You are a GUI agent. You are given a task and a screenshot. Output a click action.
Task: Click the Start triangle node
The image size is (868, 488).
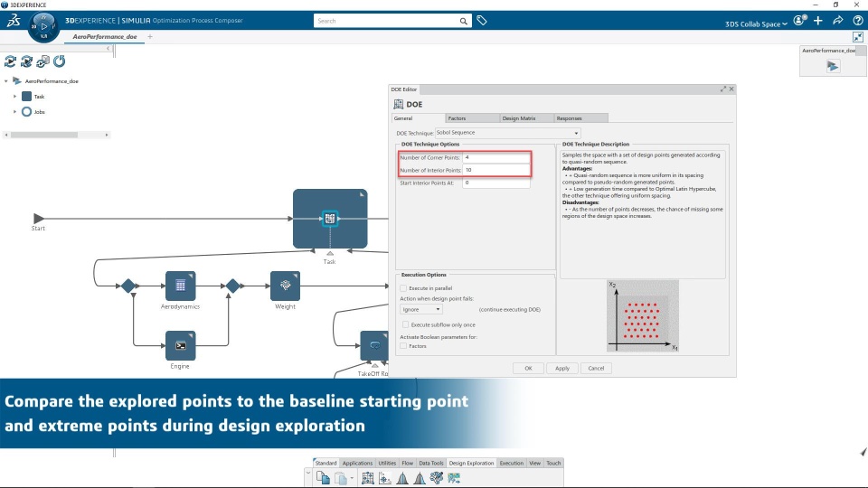coord(38,219)
